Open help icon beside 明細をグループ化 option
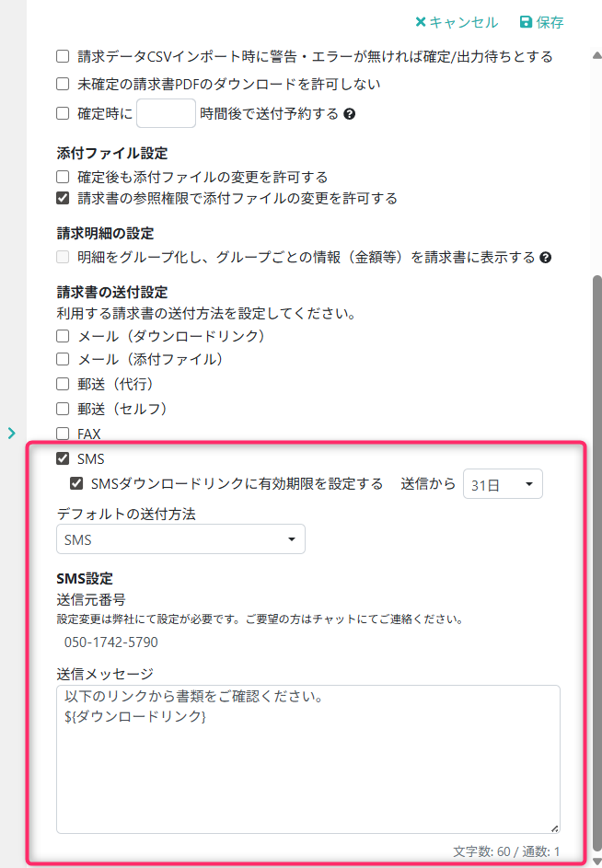The width and height of the screenshot is (602, 868). 546,258
